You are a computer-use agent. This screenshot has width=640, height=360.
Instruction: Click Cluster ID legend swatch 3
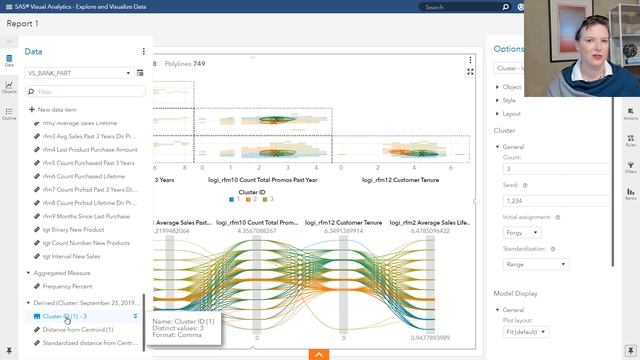[265, 200]
